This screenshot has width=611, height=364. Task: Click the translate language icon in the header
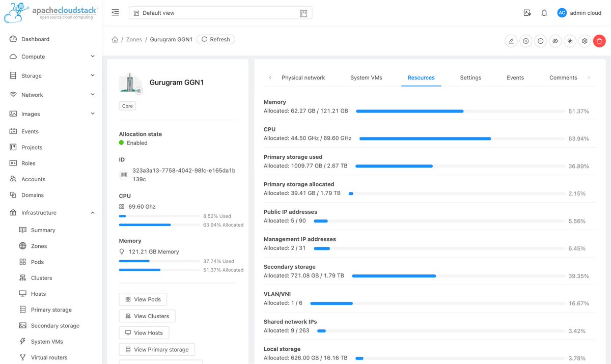click(x=527, y=13)
